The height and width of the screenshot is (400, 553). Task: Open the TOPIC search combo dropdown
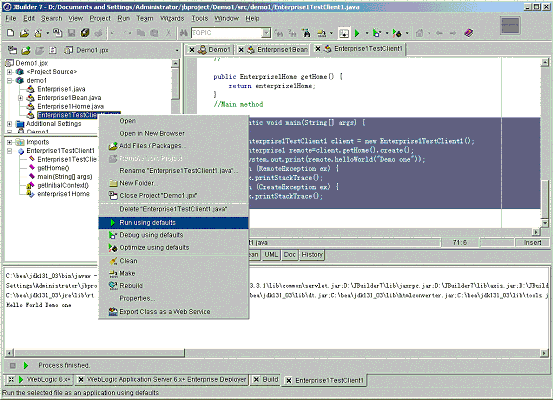pyautogui.click(x=266, y=33)
